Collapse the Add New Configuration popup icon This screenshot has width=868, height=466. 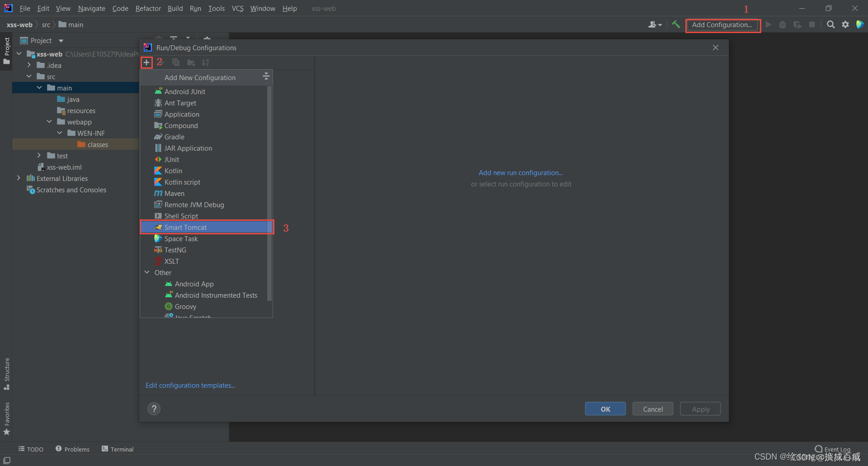click(x=266, y=76)
